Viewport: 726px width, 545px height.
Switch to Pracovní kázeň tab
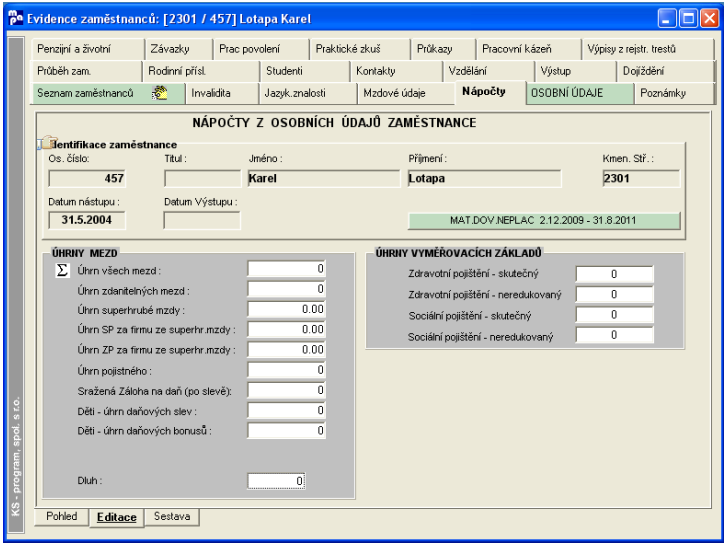pos(529,49)
